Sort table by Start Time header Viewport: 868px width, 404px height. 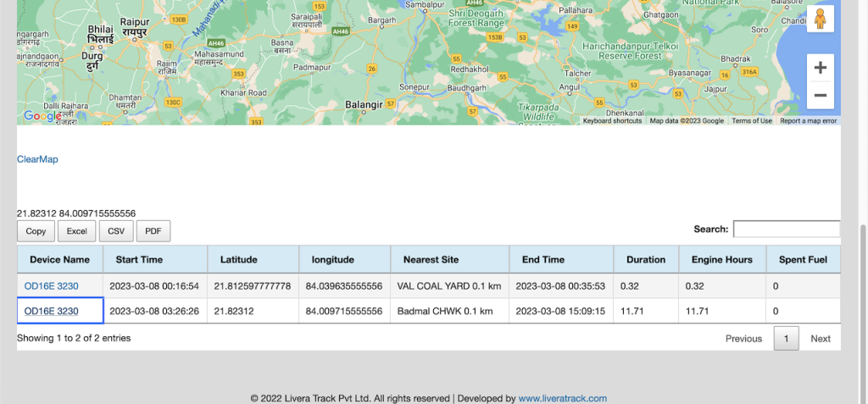click(x=139, y=260)
